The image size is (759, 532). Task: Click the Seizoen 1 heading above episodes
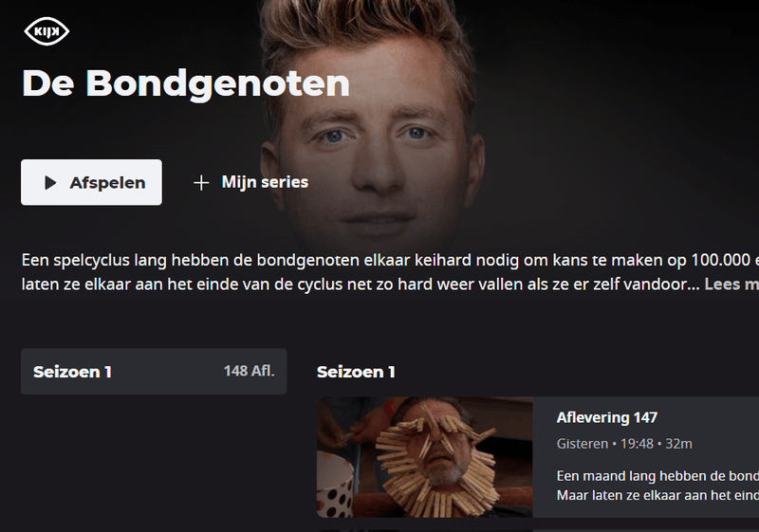pyautogui.click(x=357, y=372)
